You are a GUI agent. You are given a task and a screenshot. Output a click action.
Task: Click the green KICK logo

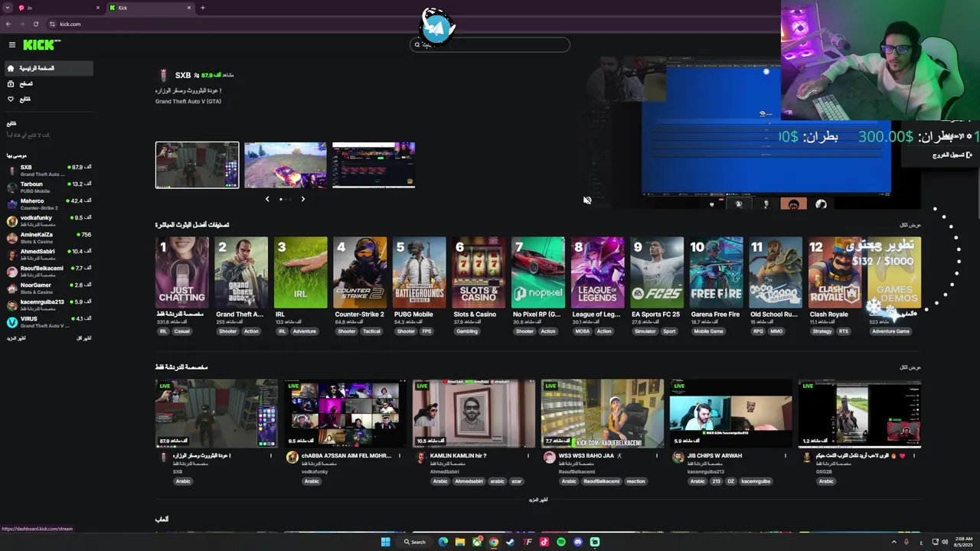point(41,45)
